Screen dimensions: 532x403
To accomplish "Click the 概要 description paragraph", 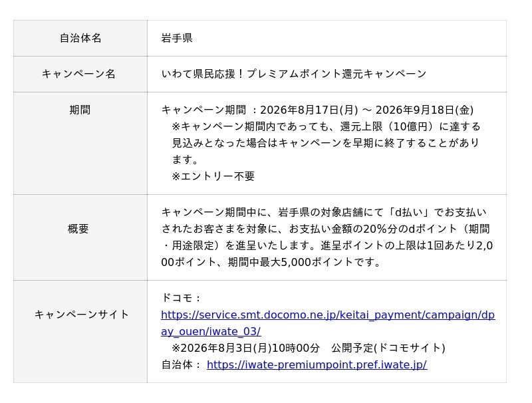I will pos(327,237).
